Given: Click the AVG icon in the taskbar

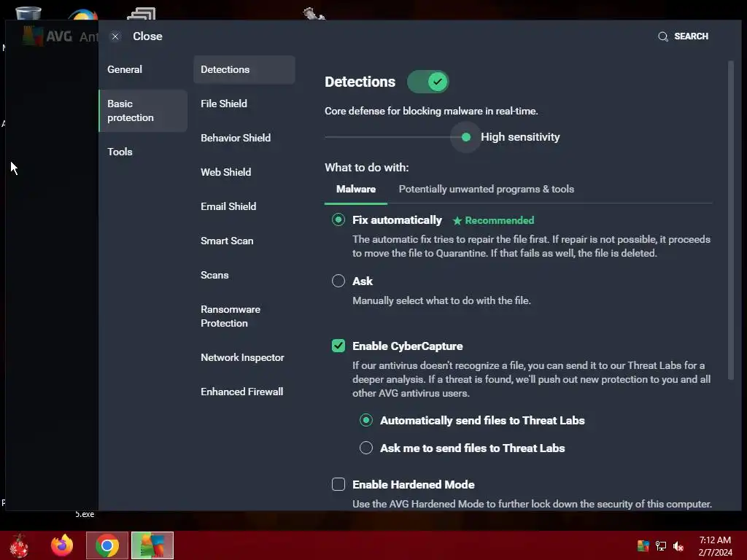Looking at the screenshot, I should [152, 545].
